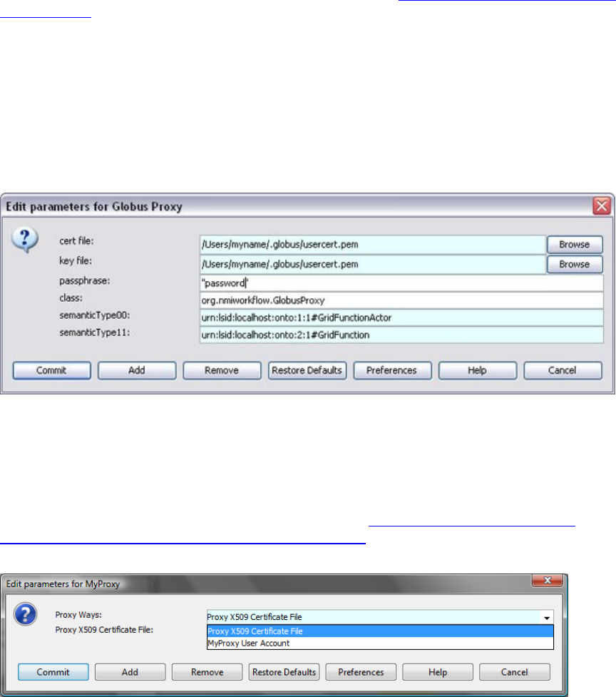The image size is (616, 697).
Task: Open the Proxy Ways dropdown arrow
Action: coord(547,617)
